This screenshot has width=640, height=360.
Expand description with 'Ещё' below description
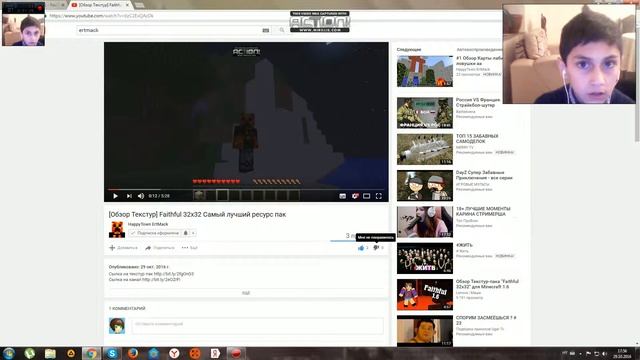click(x=246, y=293)
